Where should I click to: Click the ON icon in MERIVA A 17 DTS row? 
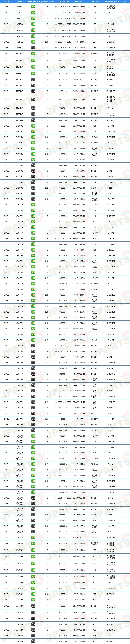[33, 120]
